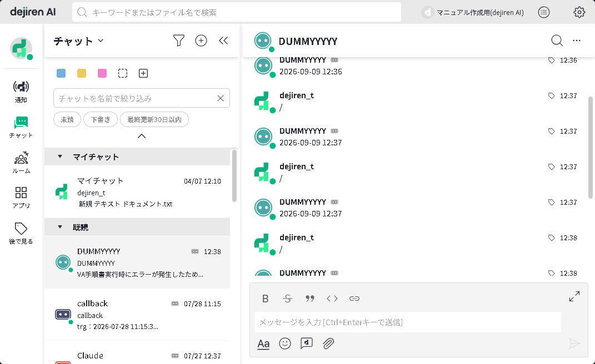Open the アプリ apps sidebar item

pyautogui.click(x=21, y=198)
